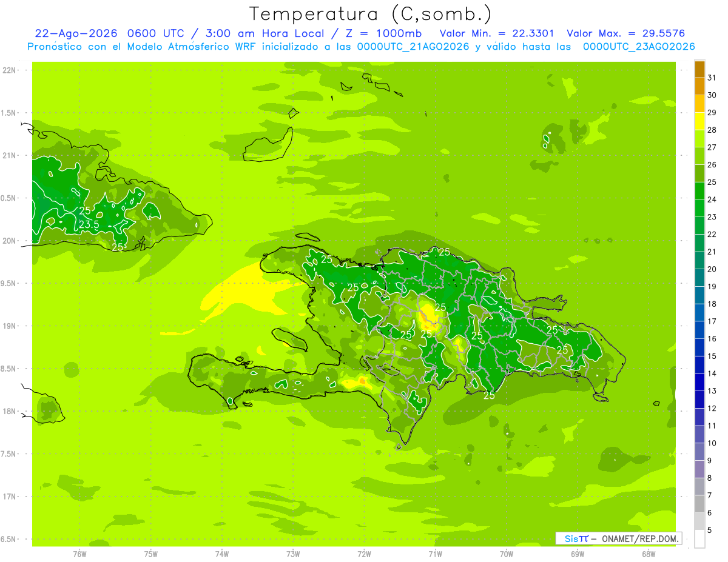Viewport: 728px width, 562px height.
Task: Click the colorbar value '30'
Action: coord(712,95)
